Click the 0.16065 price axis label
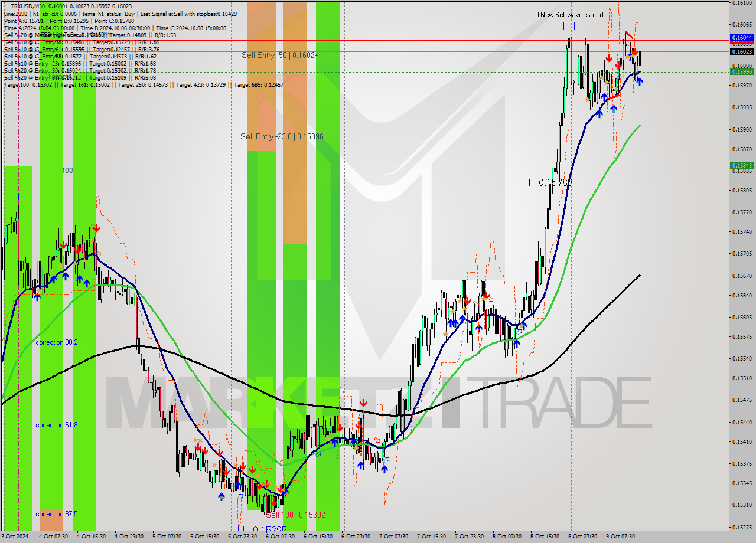Screen dimensions: 756x543 (742, 25)
